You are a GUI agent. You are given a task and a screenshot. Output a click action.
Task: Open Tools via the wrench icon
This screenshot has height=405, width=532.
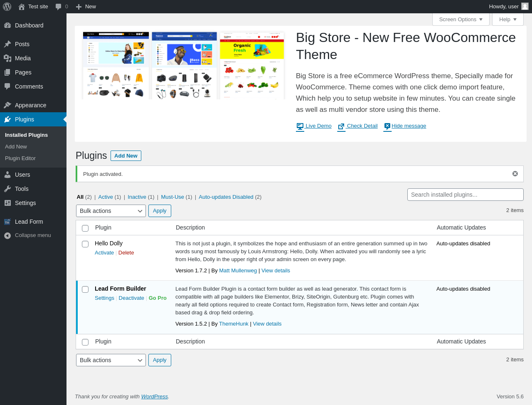click(7, 189)
